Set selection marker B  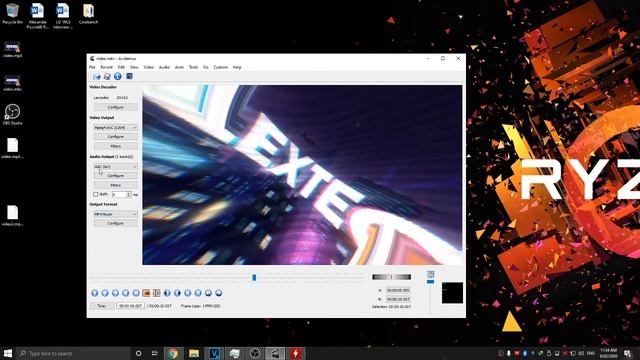click(x=157, y=293)
